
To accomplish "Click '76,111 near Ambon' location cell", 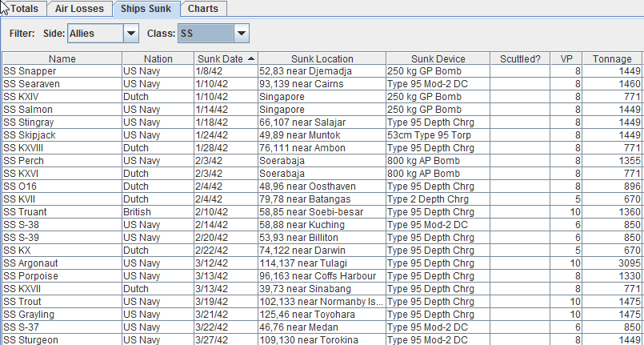I will pyautogui.click(x=322, y=148).
